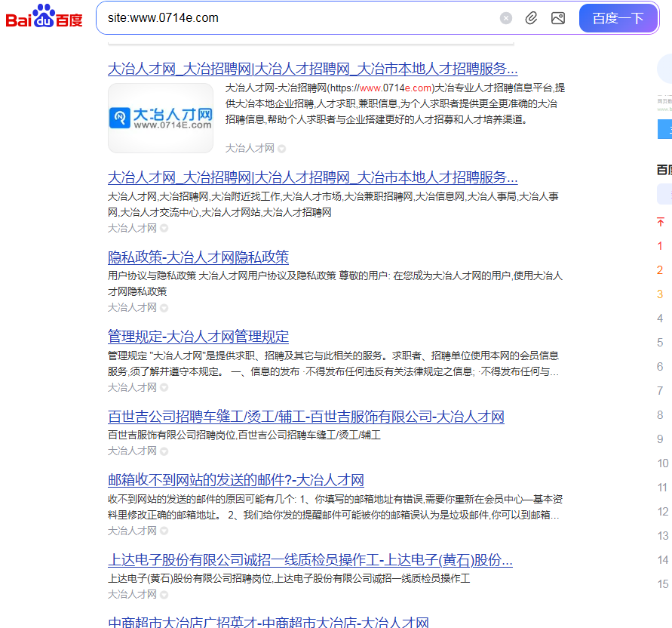Open 上达电子股份有限公司诚招 result link

click(x=310, y=560)
